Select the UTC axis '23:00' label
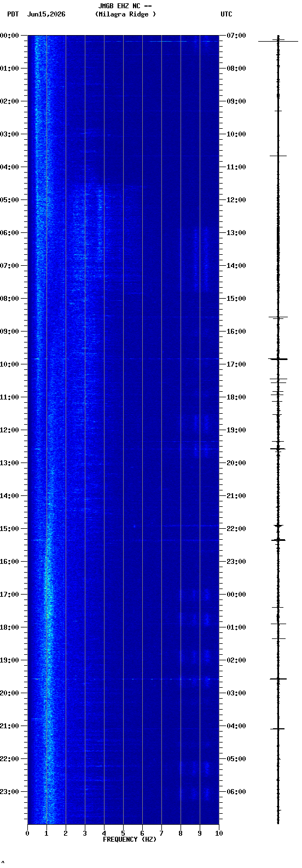Screen dimensions: 302x868 [236, 562]
